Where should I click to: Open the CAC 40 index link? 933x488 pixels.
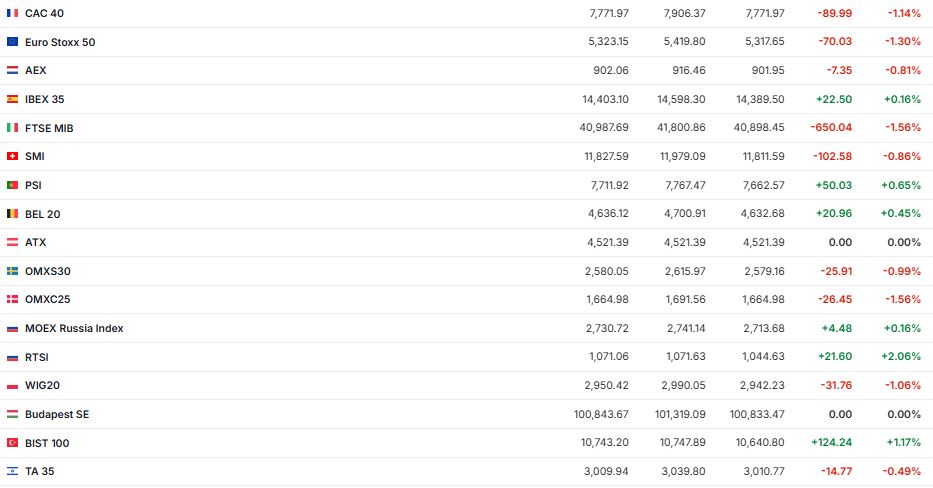(45, 13)
